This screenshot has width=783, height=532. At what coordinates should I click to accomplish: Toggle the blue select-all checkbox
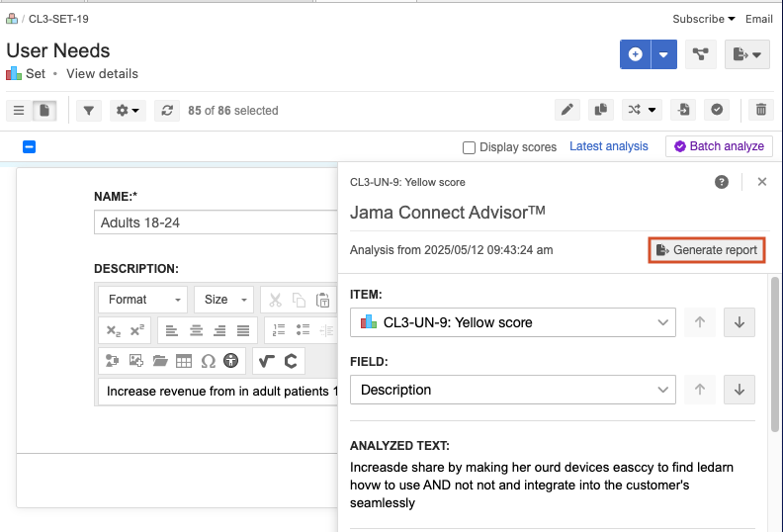pos(30,146)
